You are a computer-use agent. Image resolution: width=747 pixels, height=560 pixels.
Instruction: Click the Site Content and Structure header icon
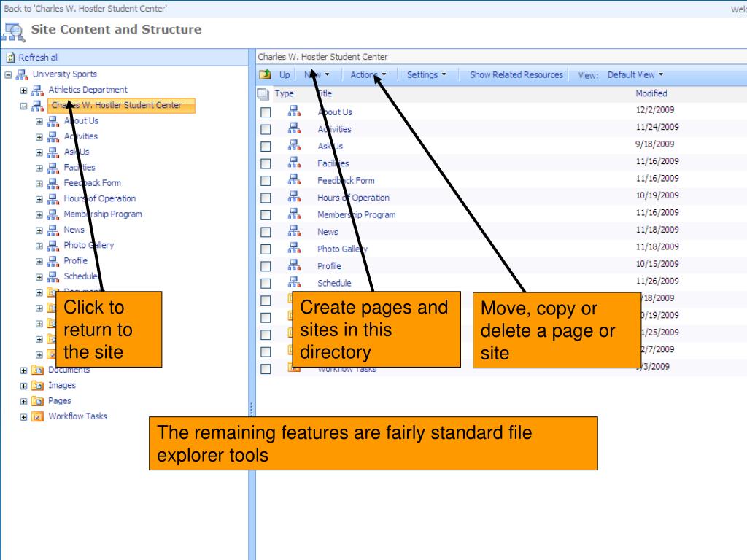click(x=13, y=31)
